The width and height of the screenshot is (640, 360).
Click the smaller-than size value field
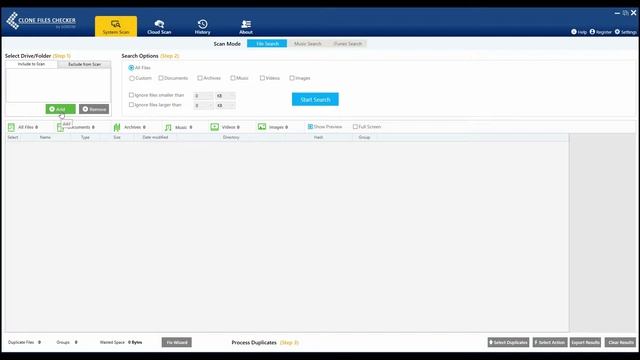203,96
